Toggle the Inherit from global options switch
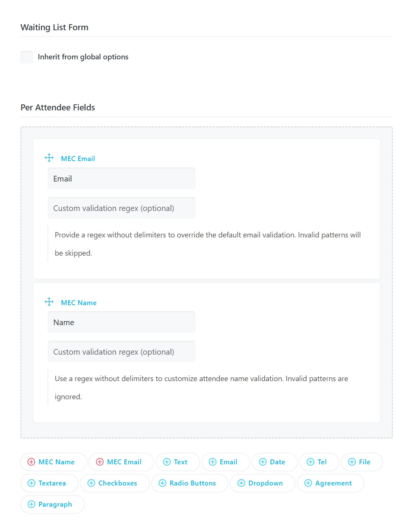 [x=26, y=57]
